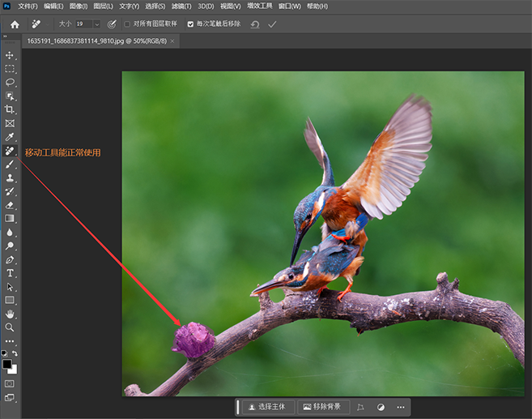Select the Brush tool
This screenshot has width=532, height=419.
click(10, 165)
